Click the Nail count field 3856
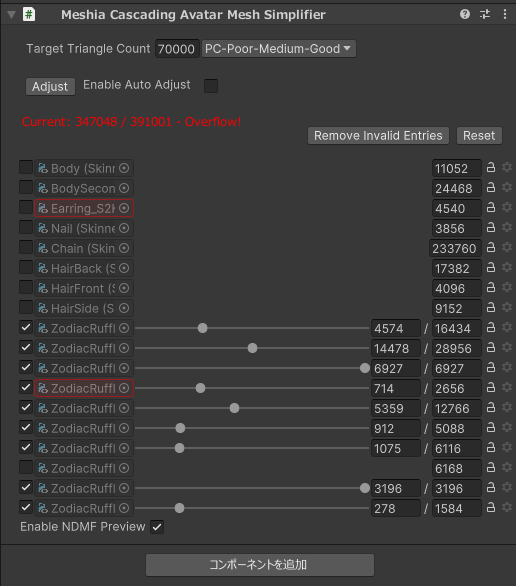 click(457, 228)
